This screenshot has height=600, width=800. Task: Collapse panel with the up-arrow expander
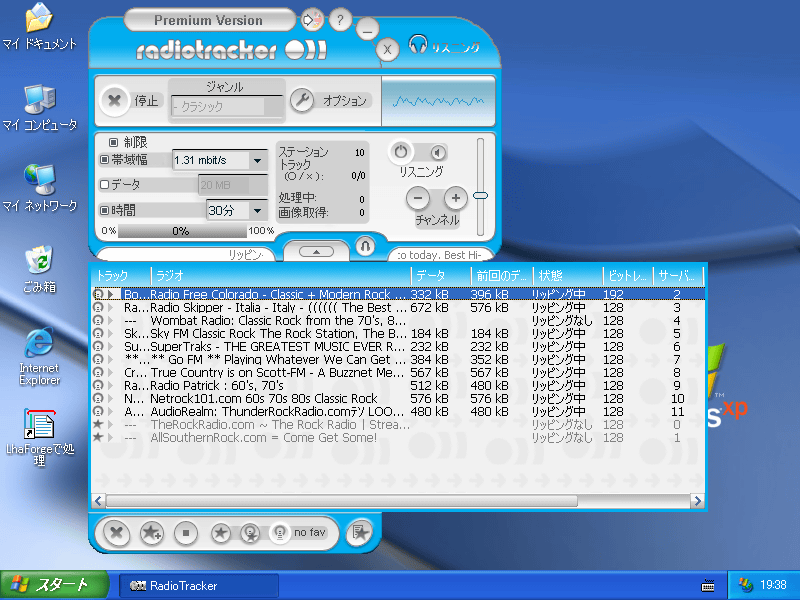click(x=316, y=252)
